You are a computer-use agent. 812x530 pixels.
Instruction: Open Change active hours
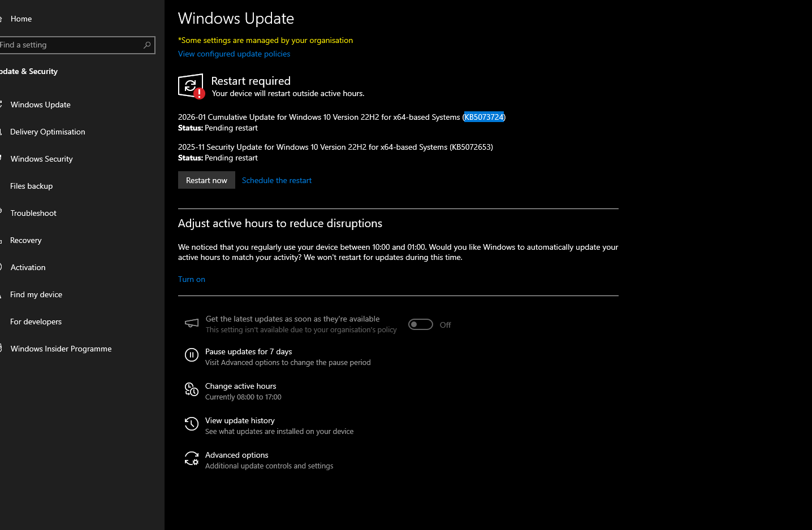pos(241,386)
